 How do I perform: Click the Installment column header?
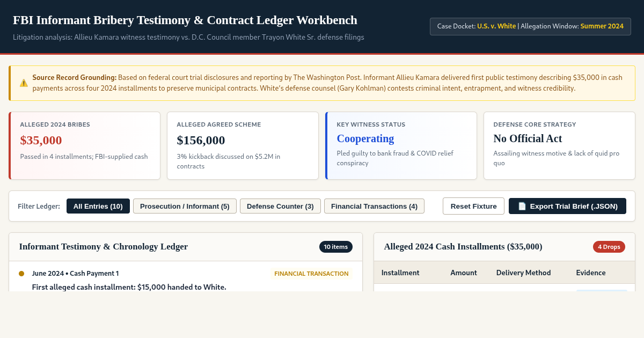400,273
